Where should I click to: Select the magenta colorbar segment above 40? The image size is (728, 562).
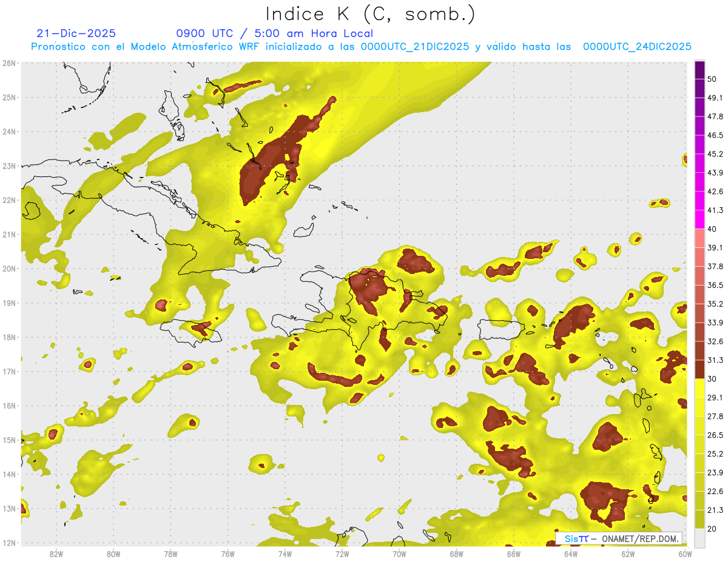click(x=699, y=219)
